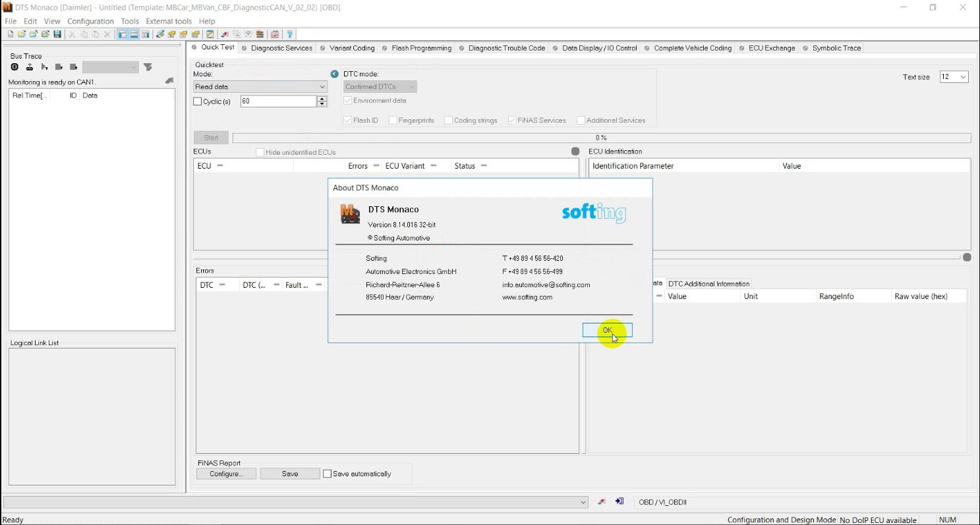Expand the bottom command combo box arrow
The width and height of the screenshot is (980, 525).
point(583,502)
